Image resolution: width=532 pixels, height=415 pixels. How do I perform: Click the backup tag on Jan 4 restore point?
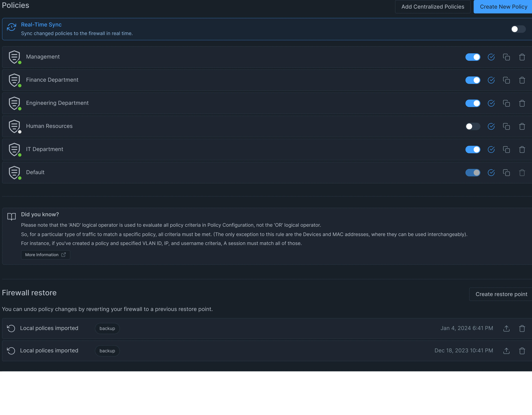click(x=107, y=328)
